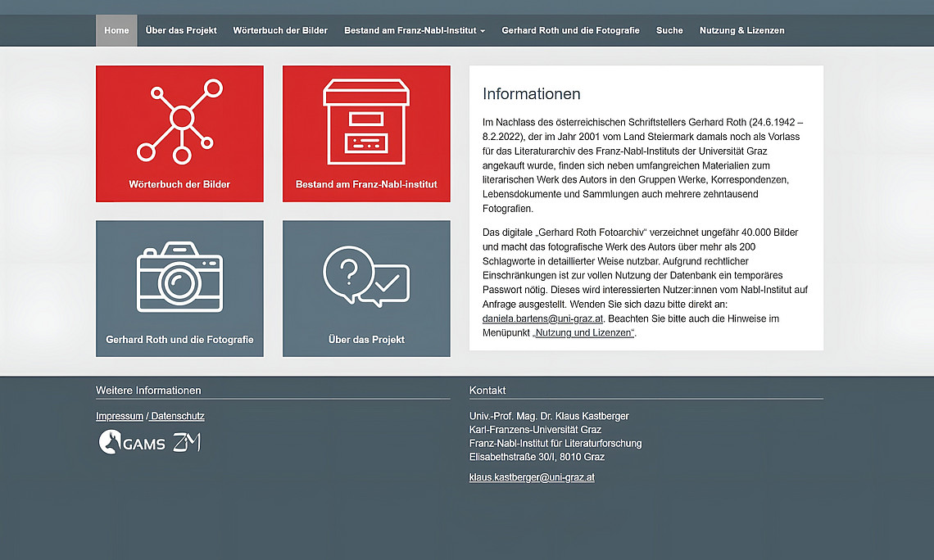Click the name Univ.-Prof. Mag. Dr. Klaus Kastberger

(549, 416)
